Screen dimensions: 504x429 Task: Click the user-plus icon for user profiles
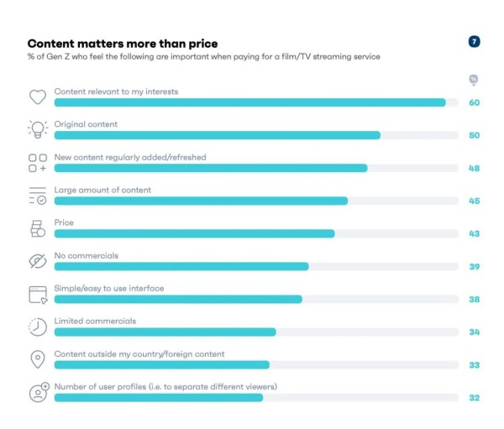38,392
